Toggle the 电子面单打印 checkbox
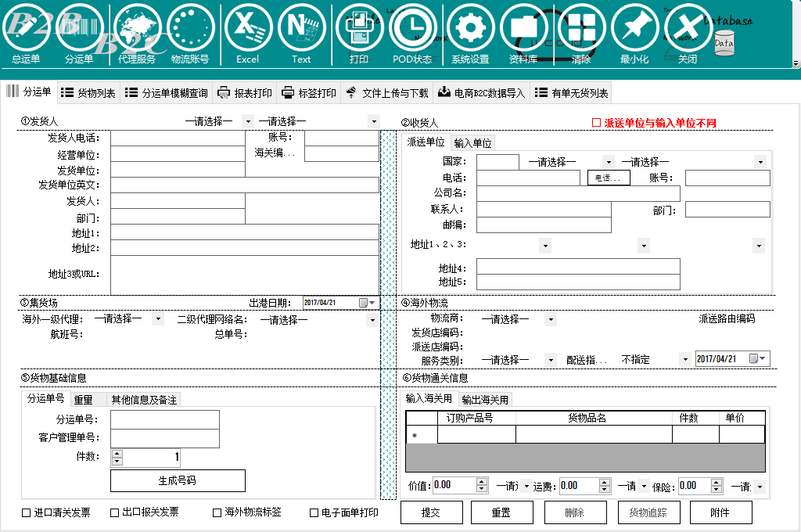 (x=314, y=513)
